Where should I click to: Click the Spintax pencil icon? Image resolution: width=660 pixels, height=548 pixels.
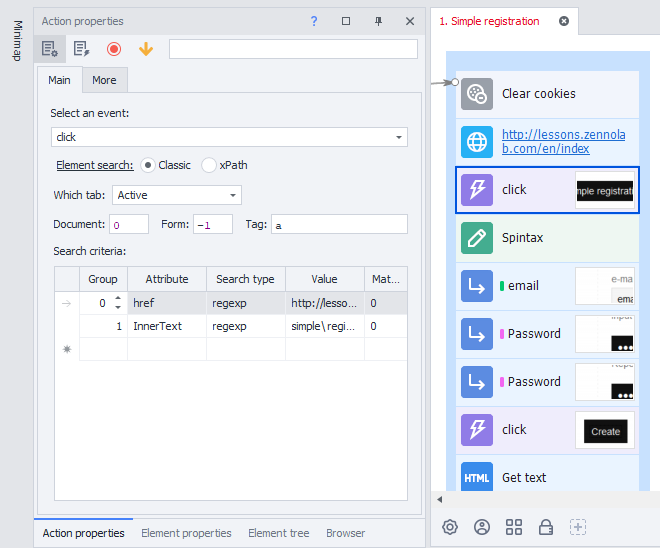pos(477,238)
